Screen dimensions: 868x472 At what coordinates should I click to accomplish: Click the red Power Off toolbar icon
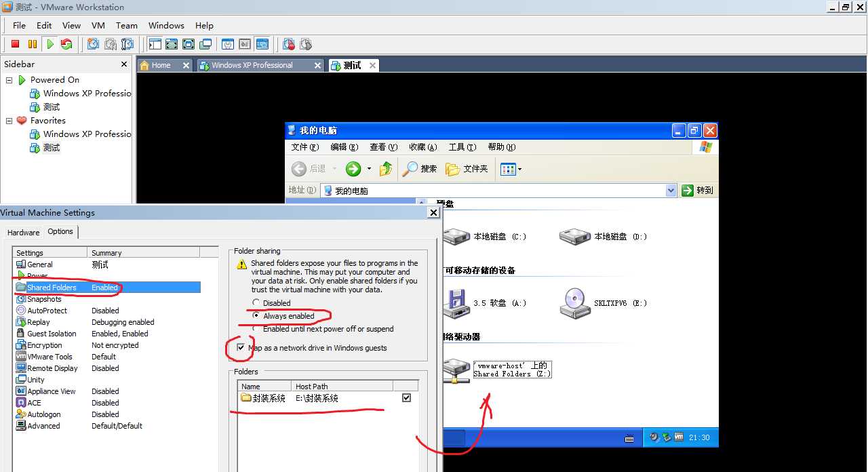click(15, 44)
